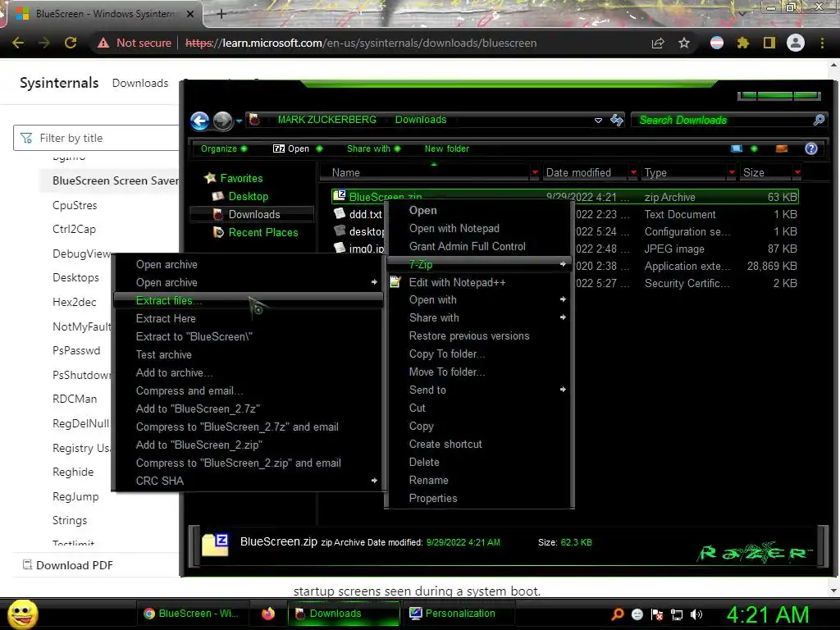Click the change view icon in Explorer toolbar
The width and height of the screenshot is (840, 630).
click(x=737, y=148)
